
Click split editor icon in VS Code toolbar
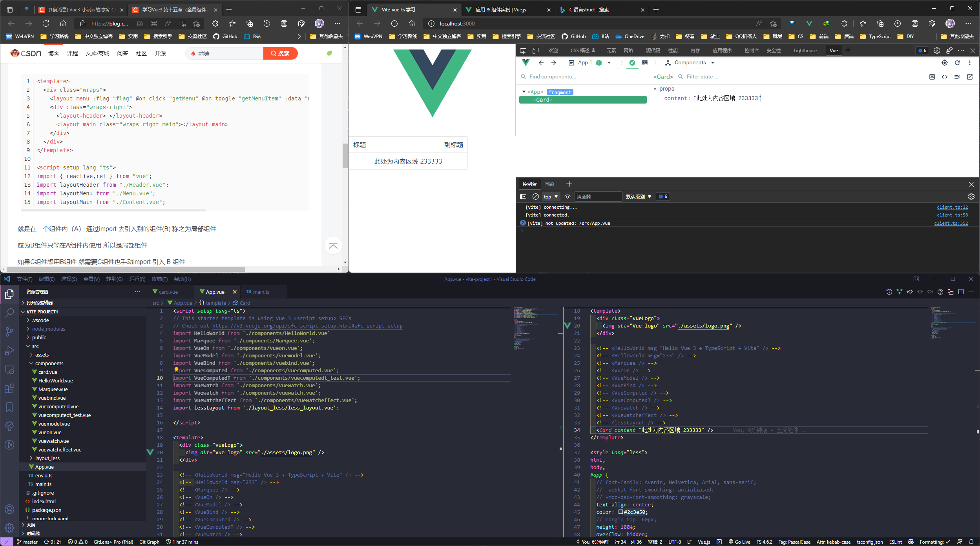961,292
